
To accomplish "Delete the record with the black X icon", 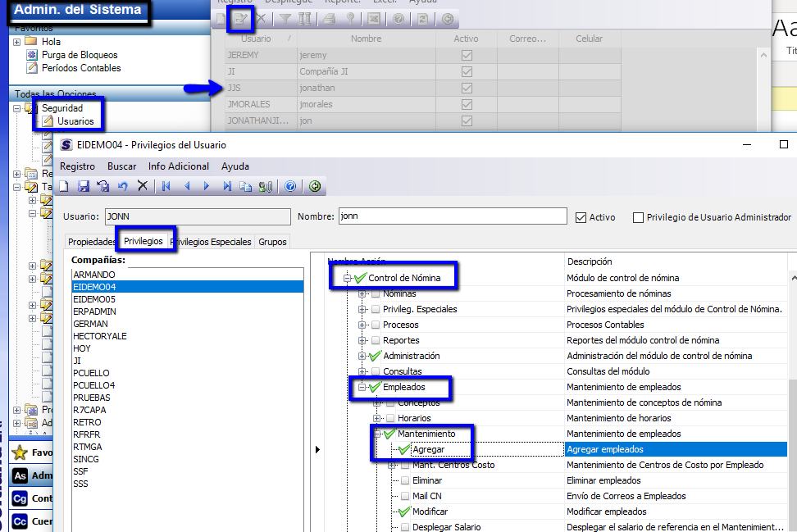I will click(x=143, y=186).
